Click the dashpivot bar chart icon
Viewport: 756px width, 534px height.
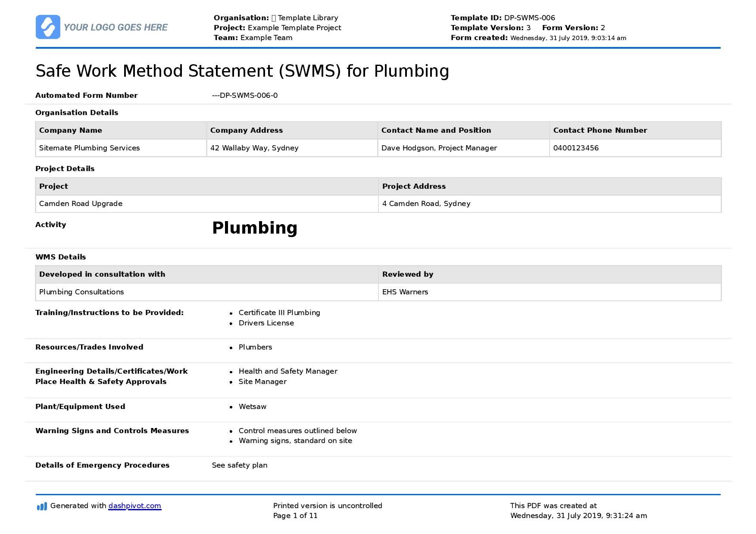pos(42,506)
